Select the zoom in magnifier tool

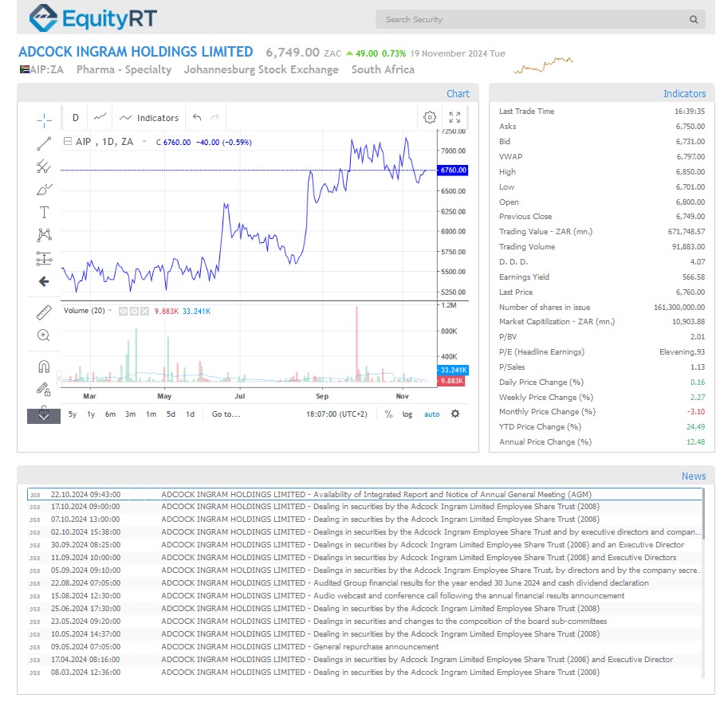coord(44,335)
